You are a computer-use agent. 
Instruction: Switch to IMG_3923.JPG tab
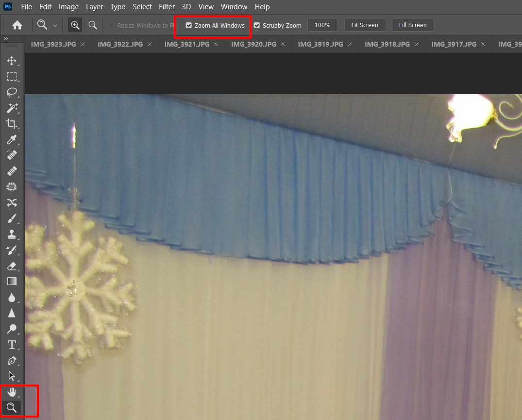[x=53, y=44]
